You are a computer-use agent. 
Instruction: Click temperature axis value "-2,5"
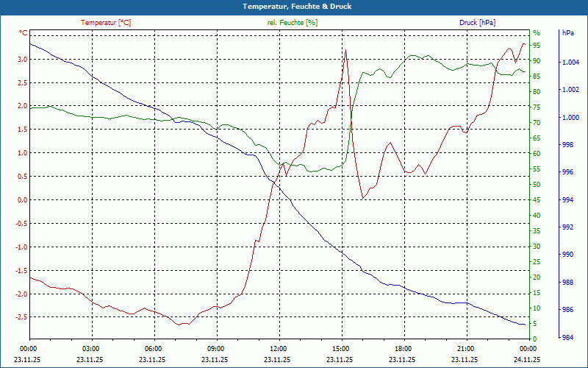click(21, 317)
